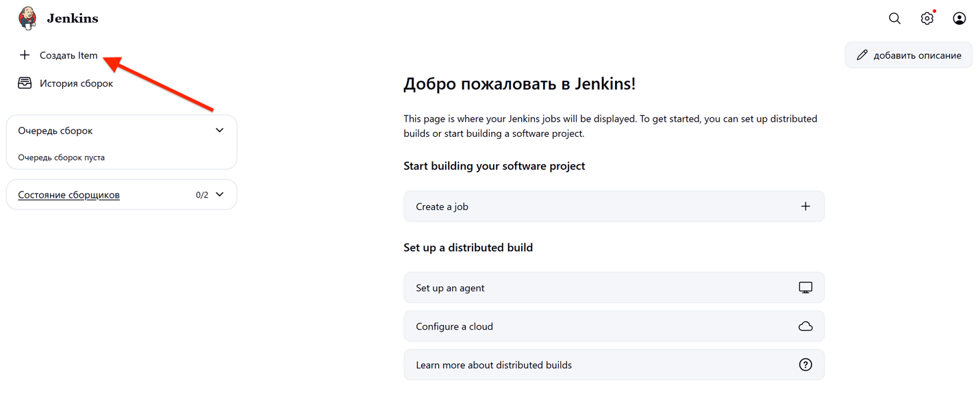Open search via the magnifier icon
The height and width of the screenshot is (418, 980).
(894, 18)
